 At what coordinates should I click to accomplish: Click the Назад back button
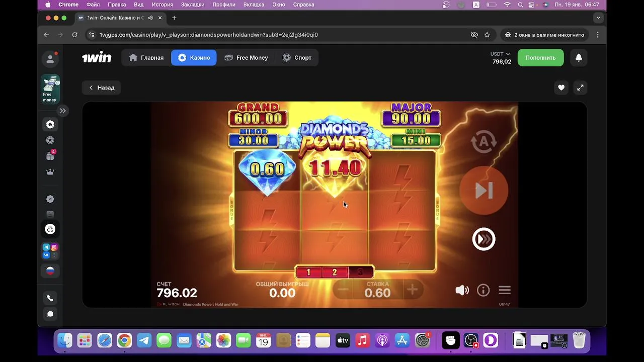(102, 87)
